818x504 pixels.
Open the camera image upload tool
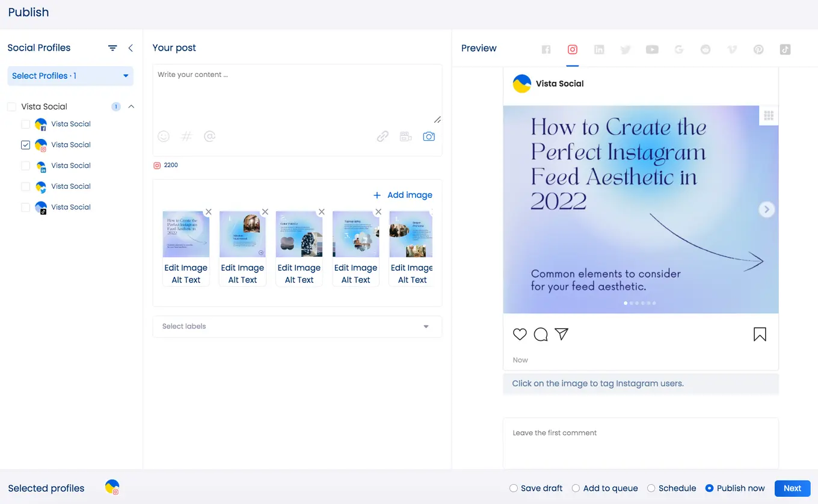[429, 136]
